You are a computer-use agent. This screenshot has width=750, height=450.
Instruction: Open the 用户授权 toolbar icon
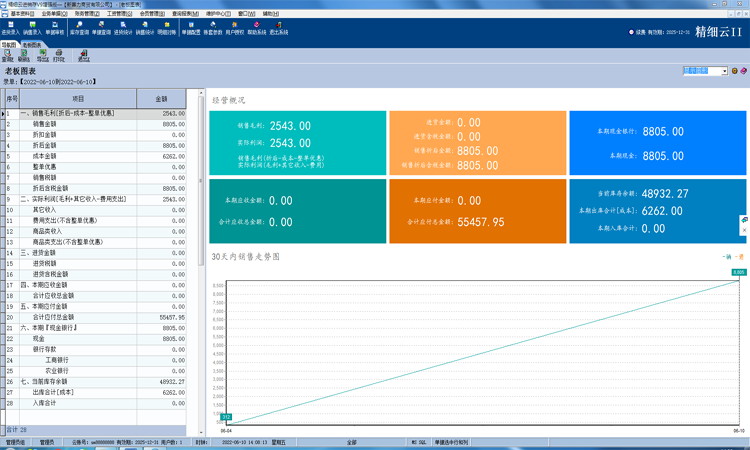pyautogui.click(x=235, y=28)
